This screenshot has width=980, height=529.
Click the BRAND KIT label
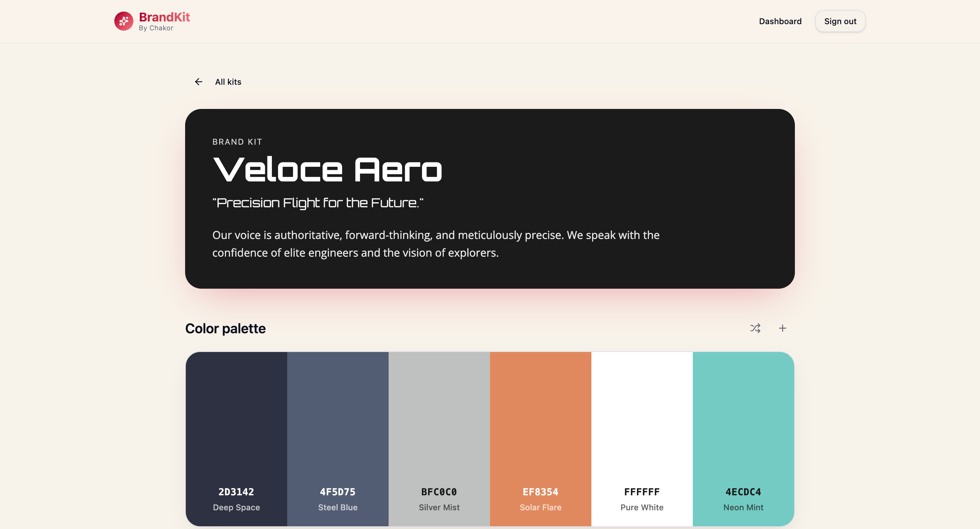[238, 142]
